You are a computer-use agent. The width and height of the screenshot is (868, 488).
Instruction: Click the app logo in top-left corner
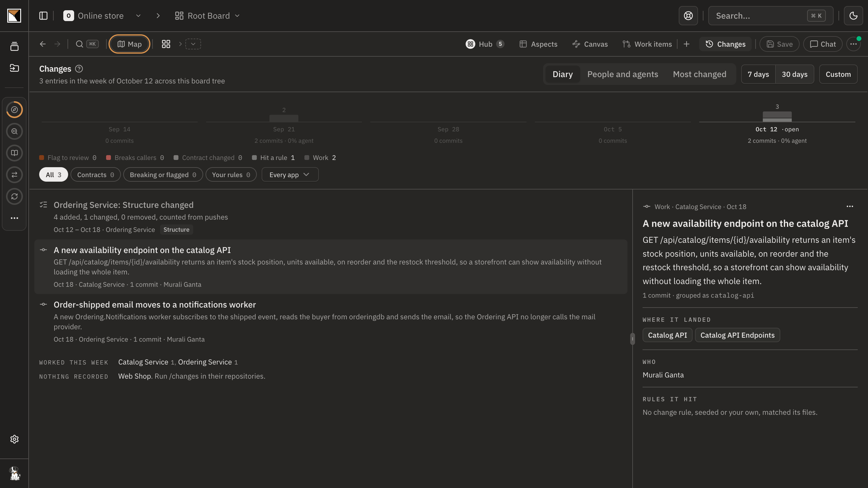(x=14, y=15)
